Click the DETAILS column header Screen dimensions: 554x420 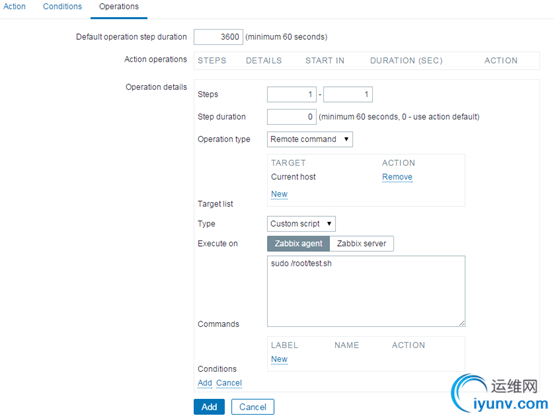(264, 61)
